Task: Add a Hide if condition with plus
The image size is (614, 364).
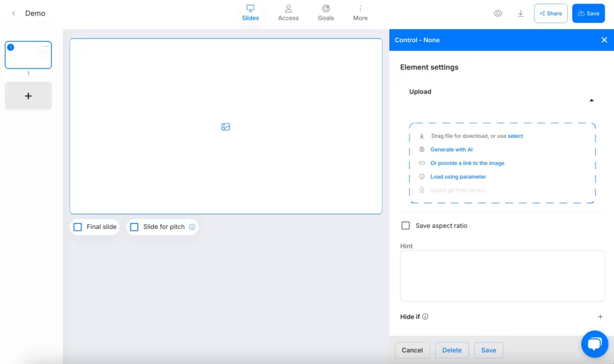Action: pos(600,317)
